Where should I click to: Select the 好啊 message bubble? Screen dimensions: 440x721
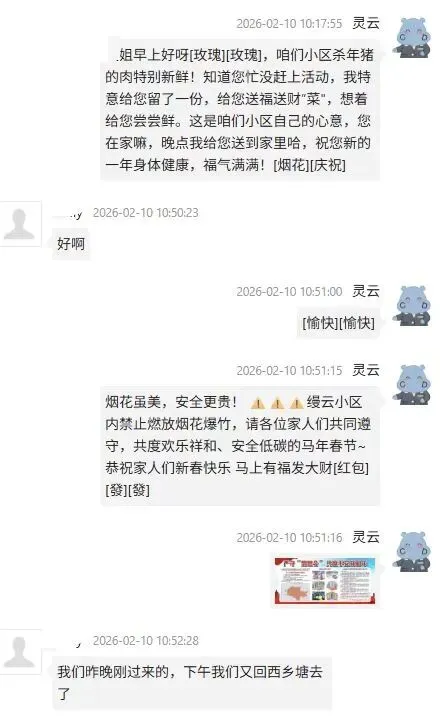[71, 244]
